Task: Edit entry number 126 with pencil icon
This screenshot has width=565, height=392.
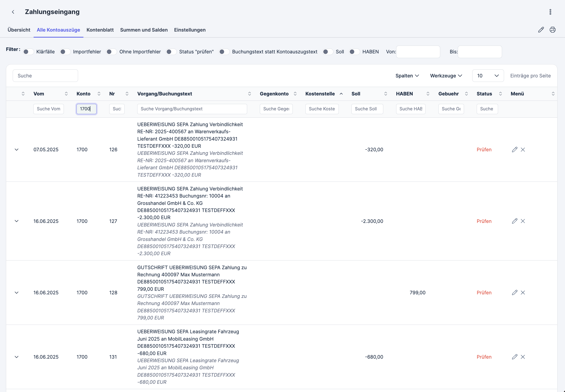Action: coord(515,150)
